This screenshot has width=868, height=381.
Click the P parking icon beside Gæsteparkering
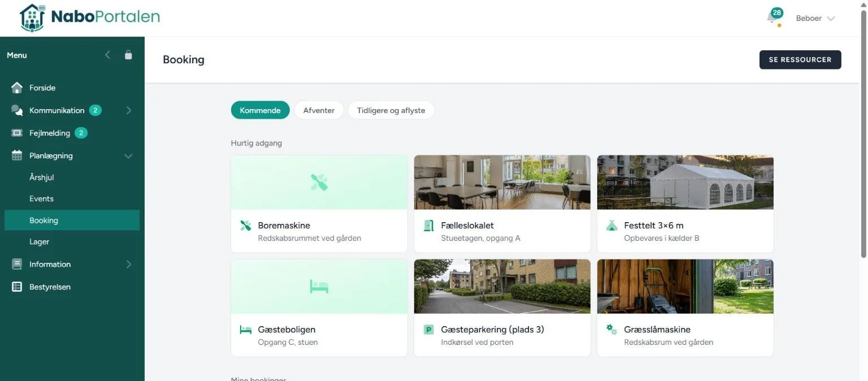(x=428, y=330)
